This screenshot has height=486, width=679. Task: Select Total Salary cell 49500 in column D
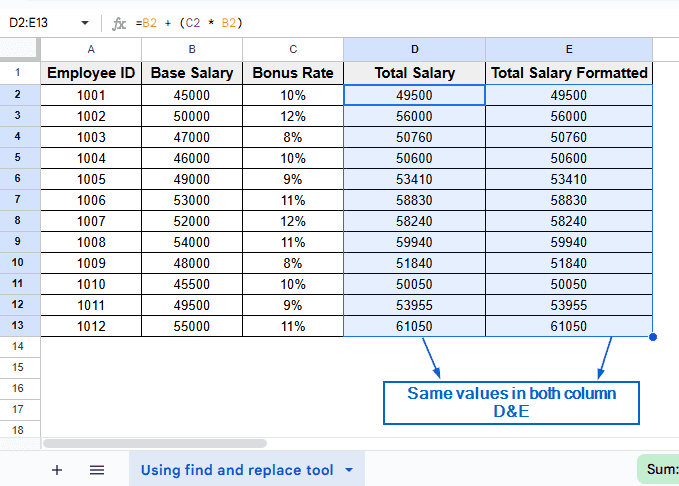coord(415,95)
